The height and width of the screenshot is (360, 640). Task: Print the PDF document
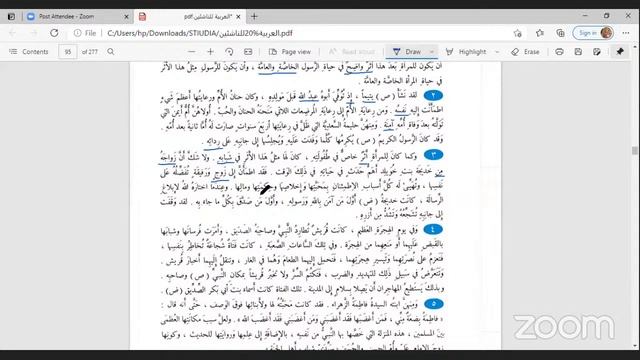[x=559, y=52]
